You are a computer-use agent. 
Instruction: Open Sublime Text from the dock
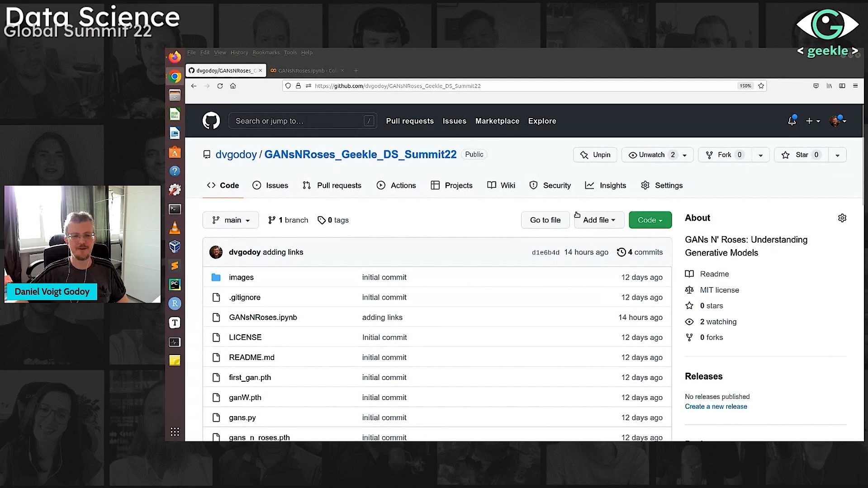[x=175, y=265]
